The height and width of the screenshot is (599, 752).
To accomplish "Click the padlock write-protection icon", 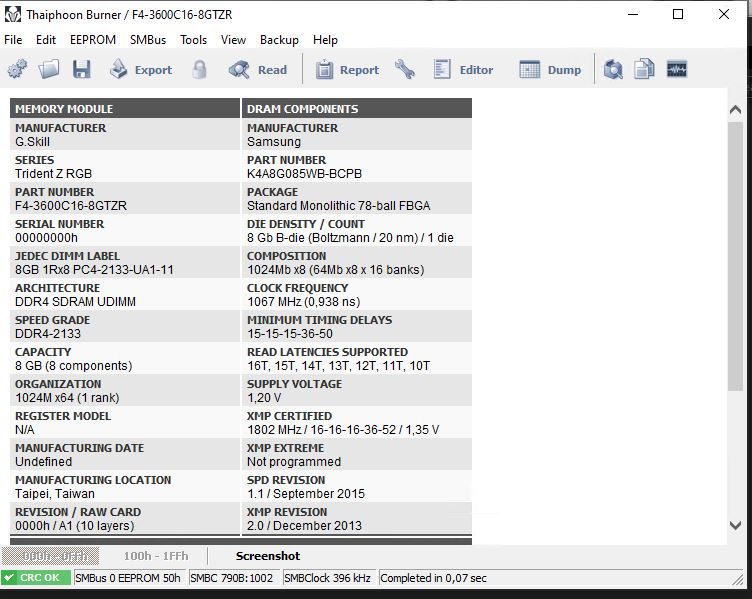I will tap(200, 70).
